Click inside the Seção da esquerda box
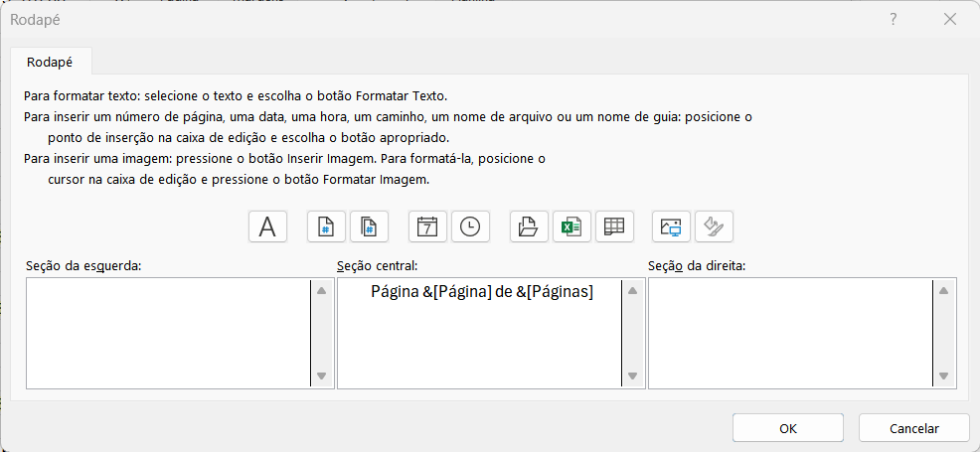This screenshot has width=980, height=452. pyautogui.click(x=167, y=333)
